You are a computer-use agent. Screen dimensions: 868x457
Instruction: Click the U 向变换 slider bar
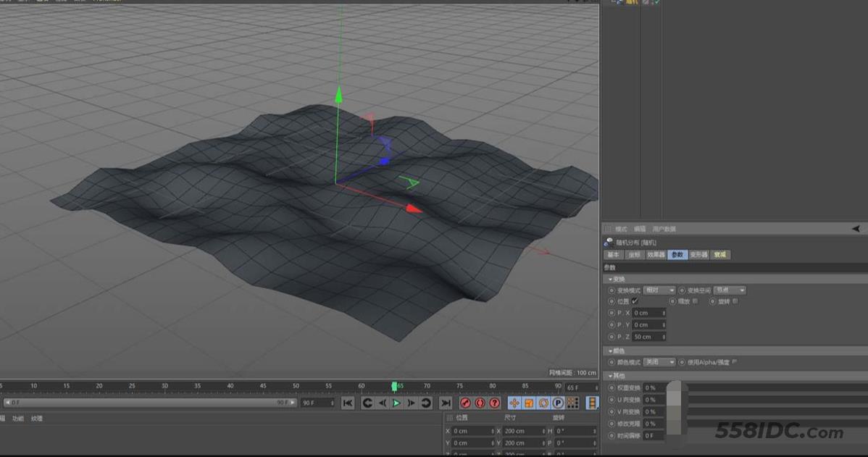(x=777, y=400)
